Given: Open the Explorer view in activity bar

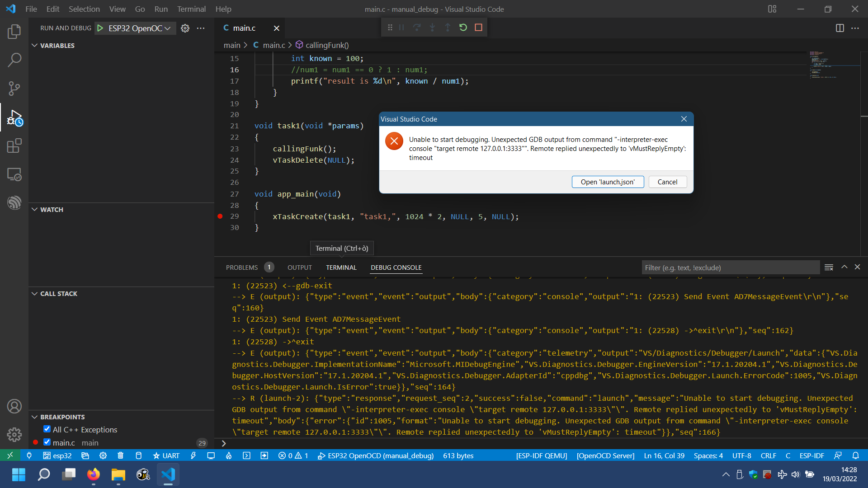Looking at the screenshot, I should 14,32.
